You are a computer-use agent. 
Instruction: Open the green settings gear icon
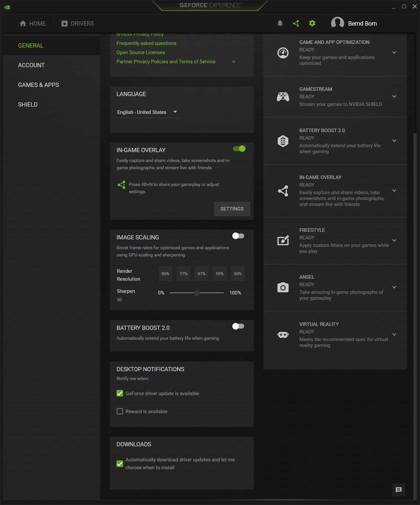(x=312, y=23)
